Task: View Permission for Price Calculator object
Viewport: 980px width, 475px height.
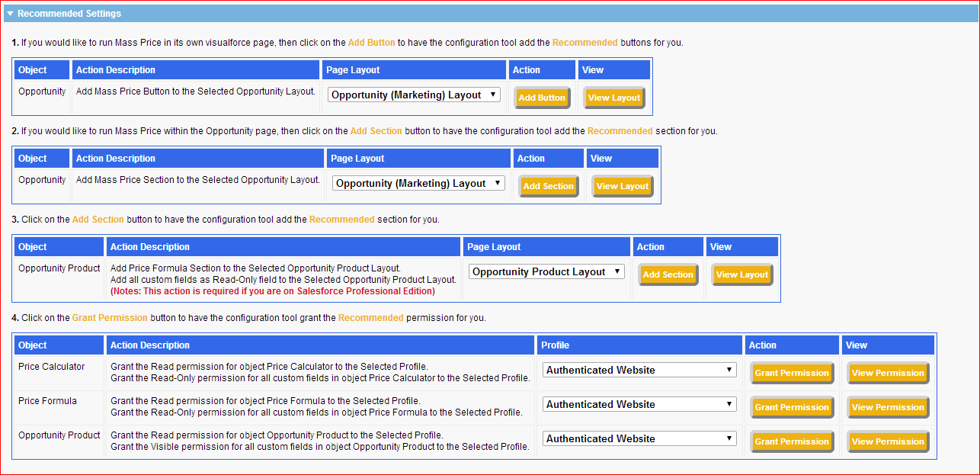Action: (x=888, y=373)
